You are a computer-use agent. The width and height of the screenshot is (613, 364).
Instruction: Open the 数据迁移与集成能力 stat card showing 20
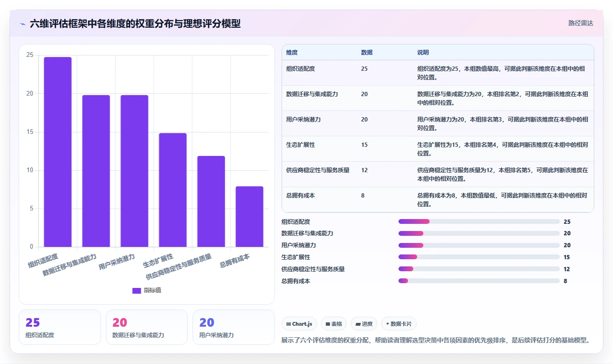pyautogui.click(x=147, y=327)
